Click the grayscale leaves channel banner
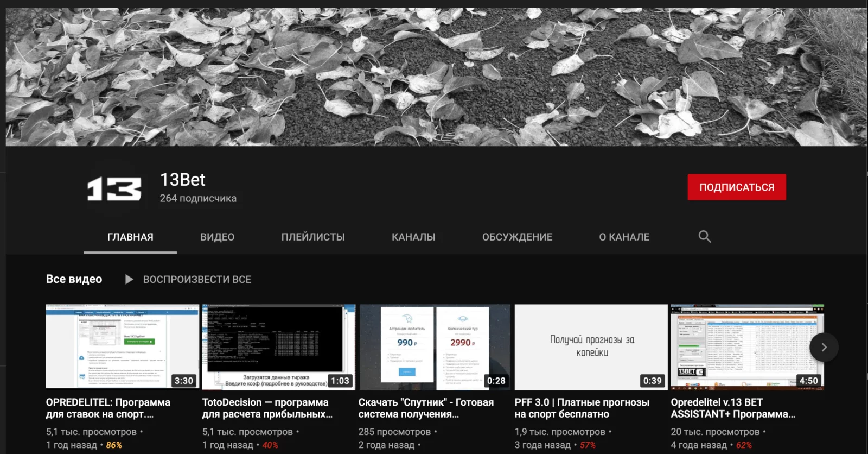The image size is (868, 454). pos(437,77)
